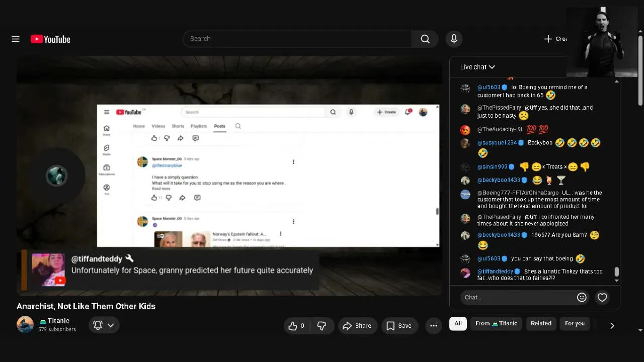Click the search magnifier button

click(x=425, y=39)
